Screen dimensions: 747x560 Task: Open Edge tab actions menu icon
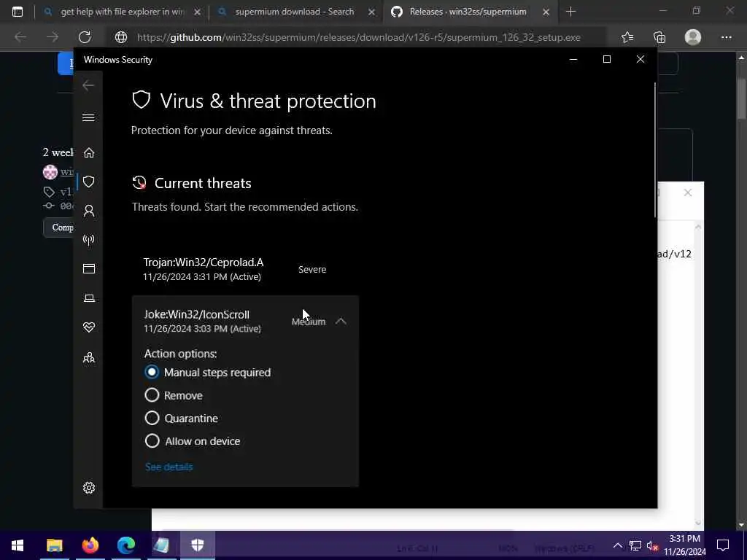coord(18,12)
